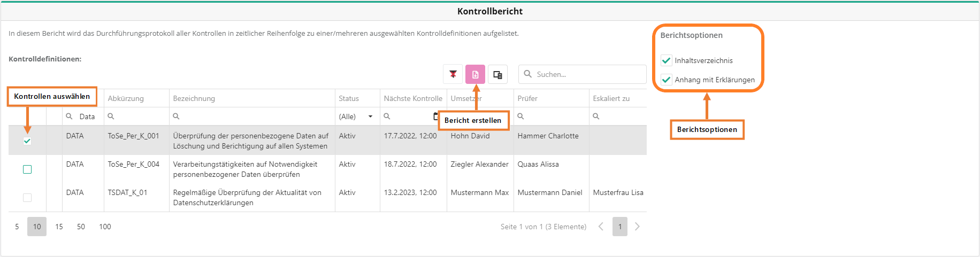This screenshot has height=257, width=980.
Task: Click search icon in Abkürzung filter
Action: (111, 116)
